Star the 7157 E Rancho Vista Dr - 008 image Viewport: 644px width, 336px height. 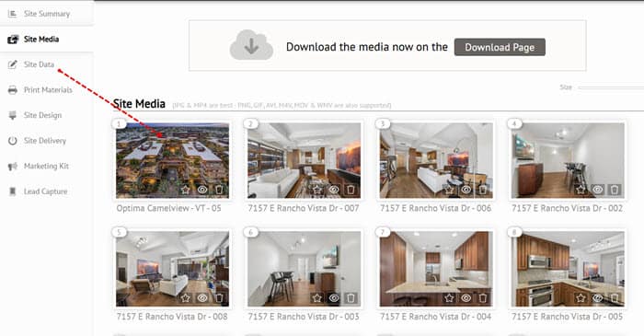186,298
